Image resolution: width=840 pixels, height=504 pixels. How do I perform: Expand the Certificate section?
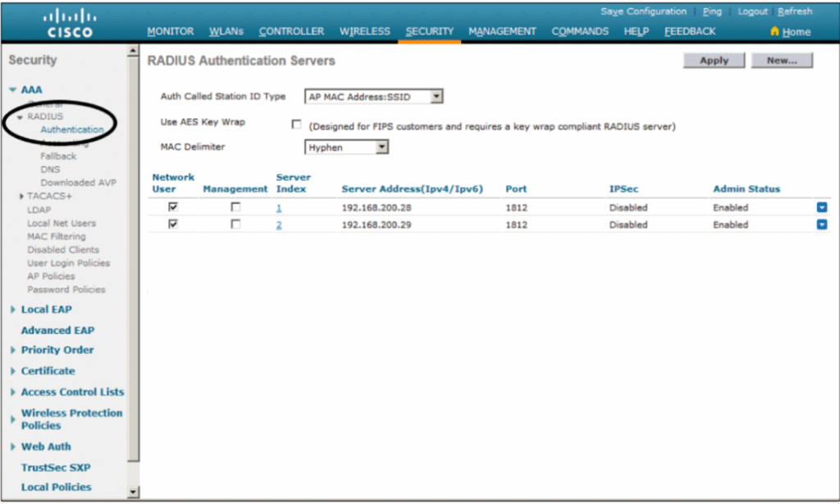(x=12, y=370)
